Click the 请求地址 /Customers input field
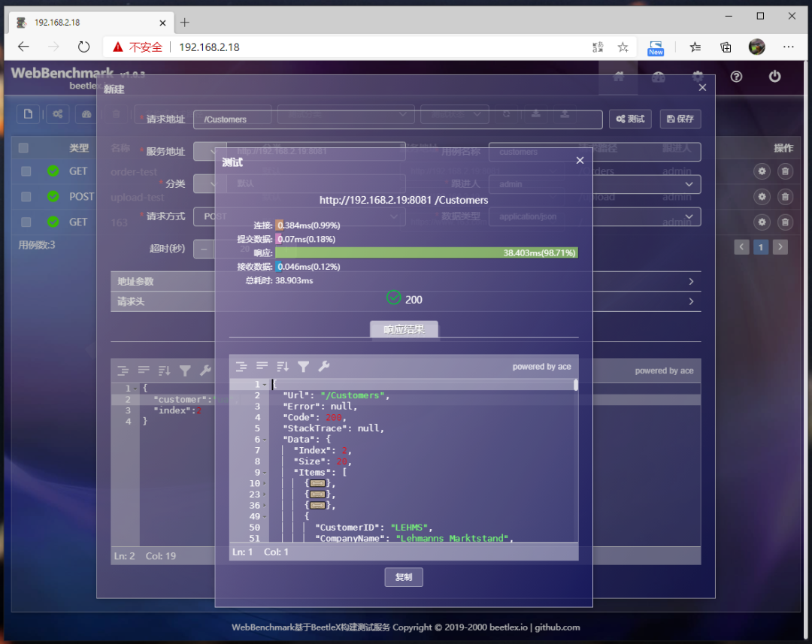Image resolution: width=812 pixels, height=644 pixels. [398, 119]
